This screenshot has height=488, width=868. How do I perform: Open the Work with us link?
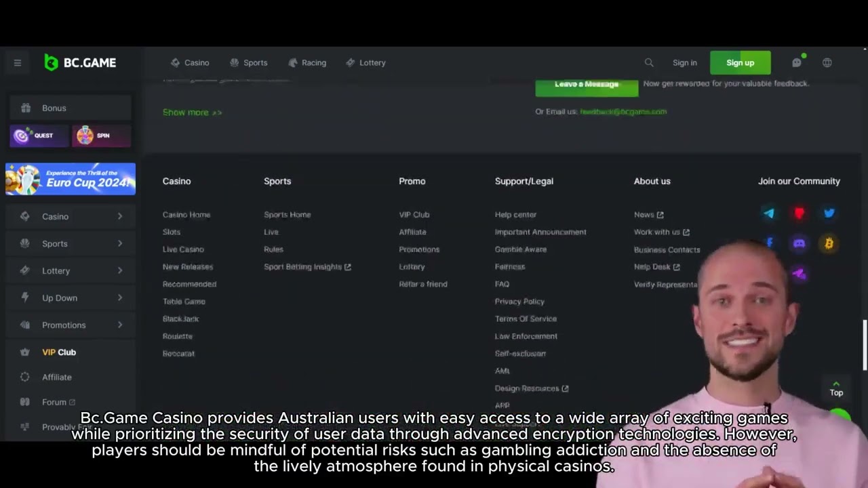pyautogui.click(x=662, y=232)
